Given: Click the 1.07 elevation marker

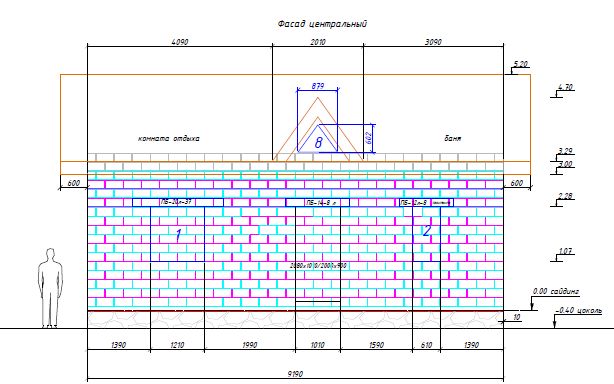Looking at the screenshot, I should coord(565,251).
